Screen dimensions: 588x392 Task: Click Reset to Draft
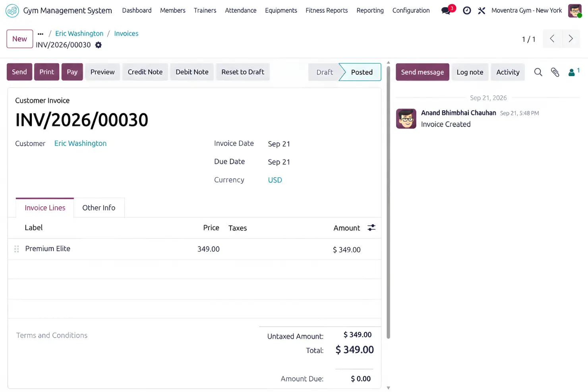[243, 72]
